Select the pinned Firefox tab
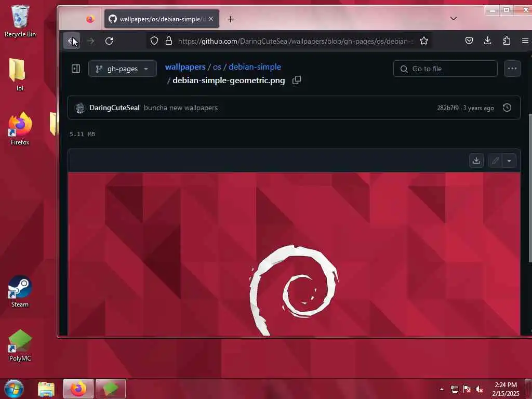532x399 pixels. coord(90,19)
